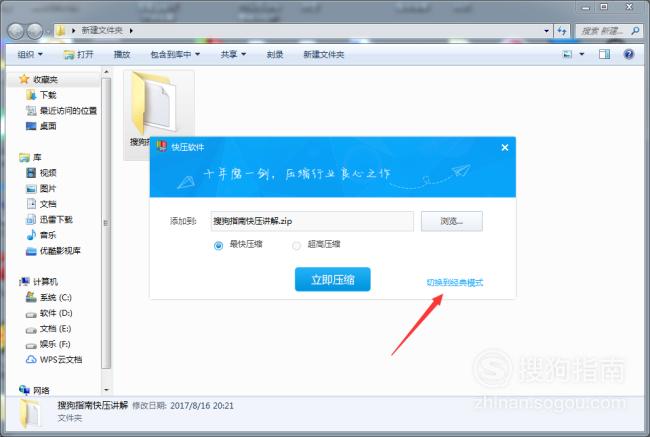Select the 最快压缩 radio option
Image resolution: width=650 pixels, height=437 pixels.
tap(218, 245)
